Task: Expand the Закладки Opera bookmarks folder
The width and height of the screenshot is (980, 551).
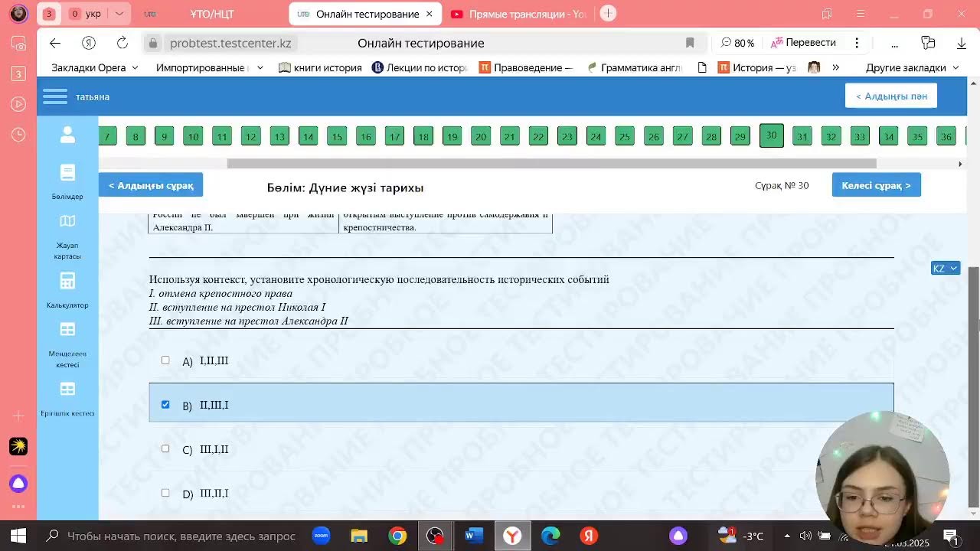Action: pyautogui.click(x=95, y=67)
